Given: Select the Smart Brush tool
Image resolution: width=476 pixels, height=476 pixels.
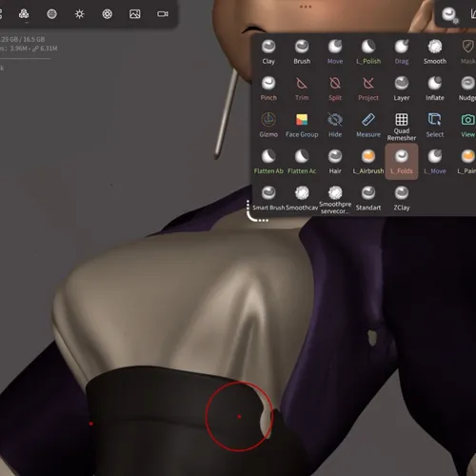Looking at the screenshot, I should (x=268, y=198).
